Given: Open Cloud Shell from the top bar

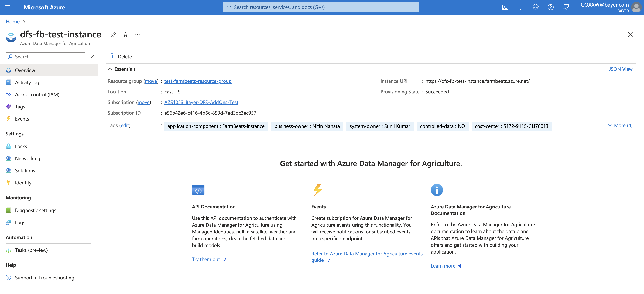Looking at the screenshot, I should (505, 7).
